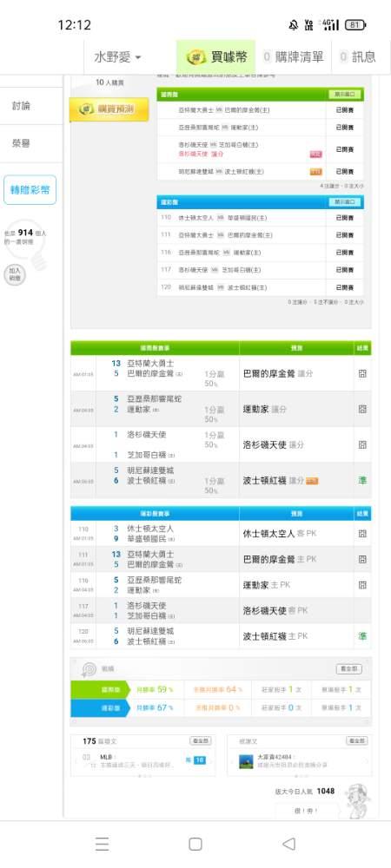Click the pink tag in 洛杉磯天使 row
Image resolution: width=391 pixels, height=868 pixels.
[x=315, y=154]
